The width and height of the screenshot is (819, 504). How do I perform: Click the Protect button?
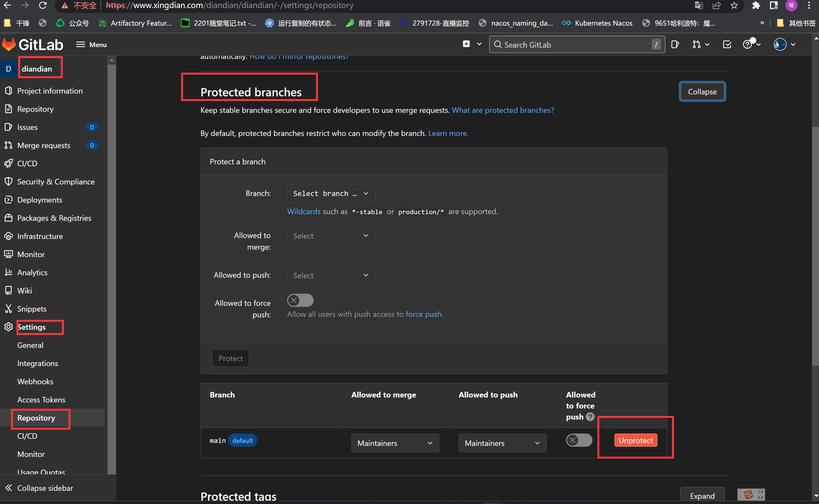click(x=231, y=358)
